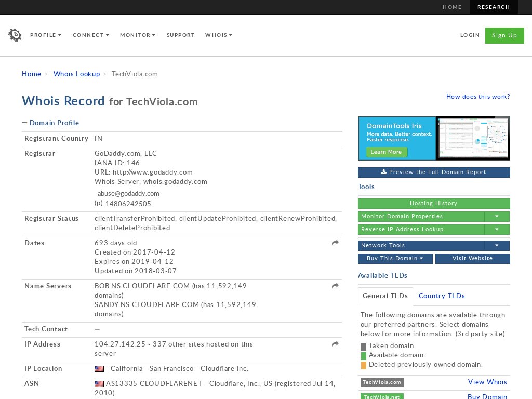Viewport: 532px width, 399px height.
Task: Switch to the General TLDs tab
Action: [385, 296]
